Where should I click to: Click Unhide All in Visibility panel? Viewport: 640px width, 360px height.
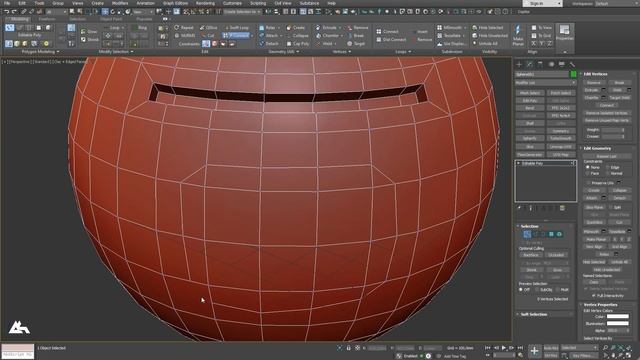[485, 44]
